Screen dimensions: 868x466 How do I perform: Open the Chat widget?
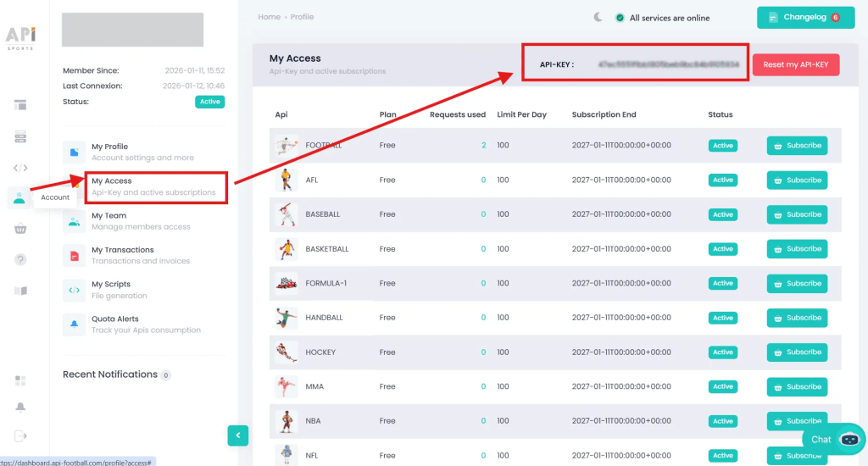click(x=834, y=439)
